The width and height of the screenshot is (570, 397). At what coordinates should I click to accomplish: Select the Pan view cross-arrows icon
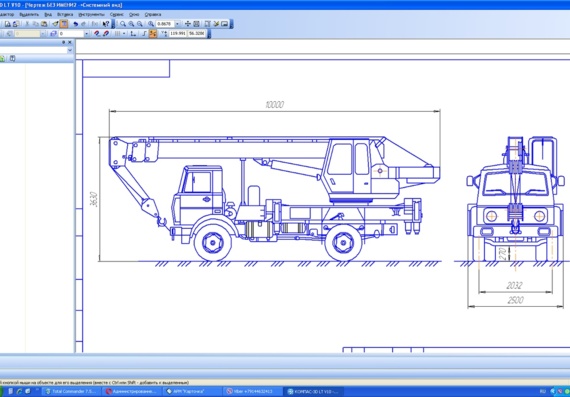click(x=188, y=24)
